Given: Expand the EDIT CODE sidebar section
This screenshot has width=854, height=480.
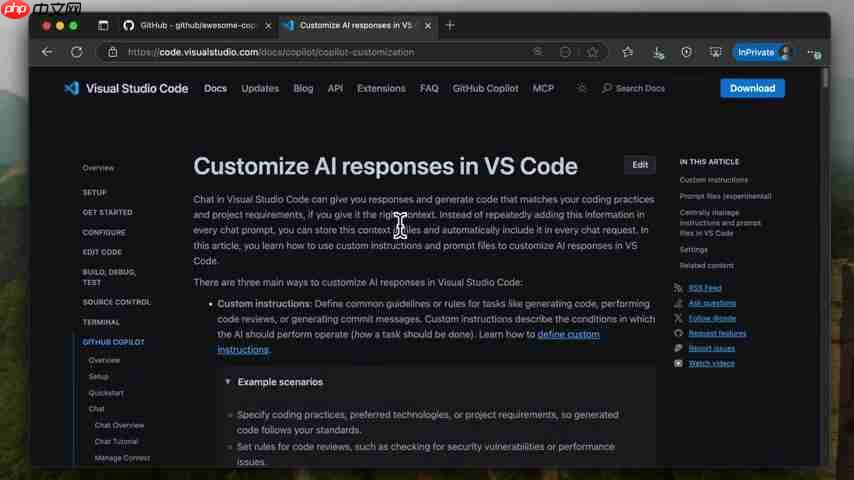Looking at the screenshot, I should tap(102, 252).
